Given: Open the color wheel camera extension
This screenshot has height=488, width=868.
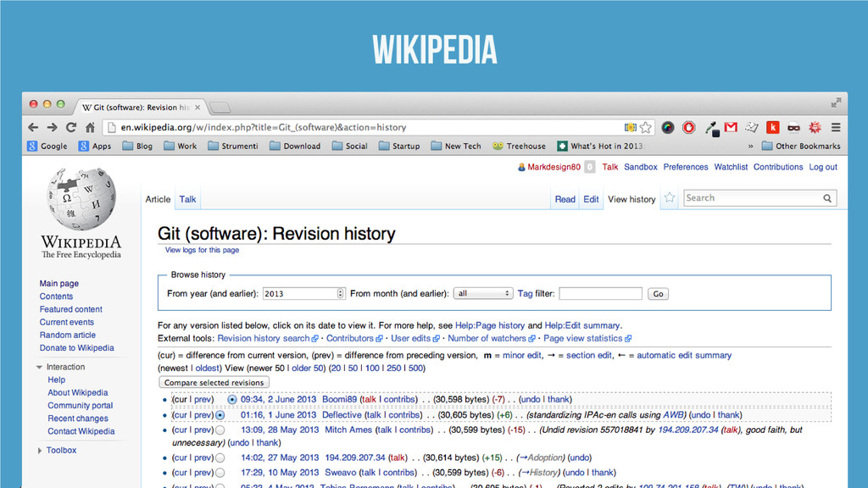Looking at the screenshot, I should pyautogui.click(x=668, y=127).
